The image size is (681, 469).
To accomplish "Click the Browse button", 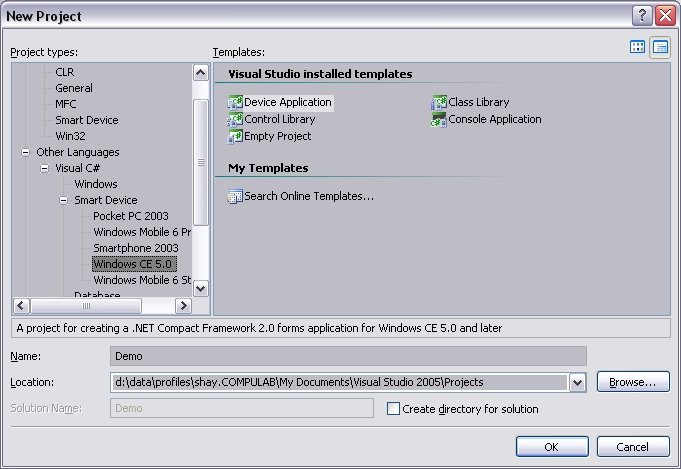I will click(x=633, y=382).
